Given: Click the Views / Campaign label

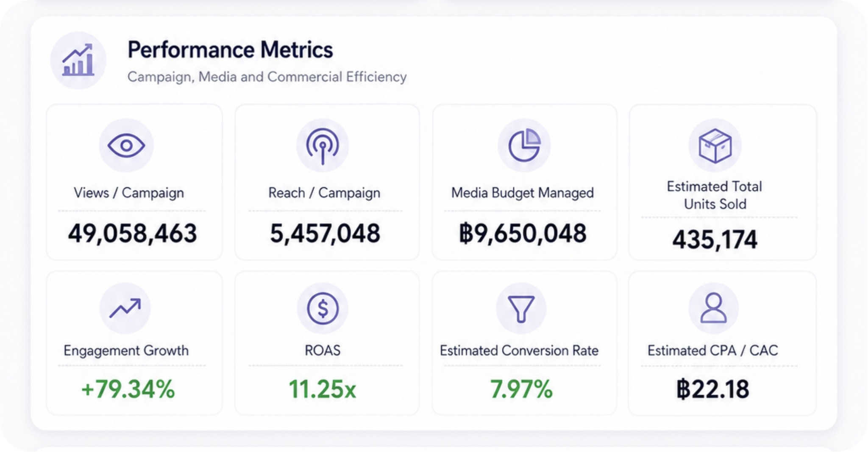Looking at the screenshot, I should pos(129,193).
